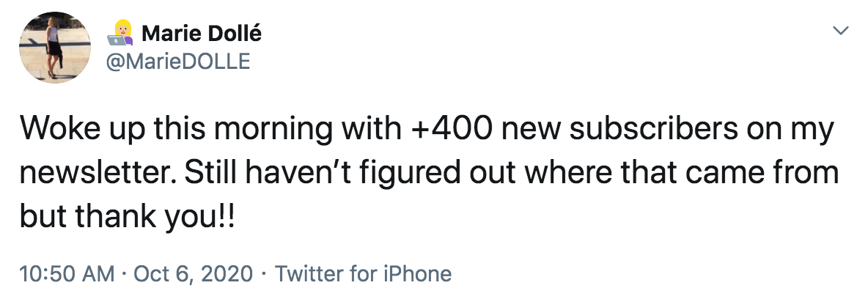Image resolution: width=868 pixels, height=299 pixels.
Task: Click the thank you!! text
Action: (155, 217)
